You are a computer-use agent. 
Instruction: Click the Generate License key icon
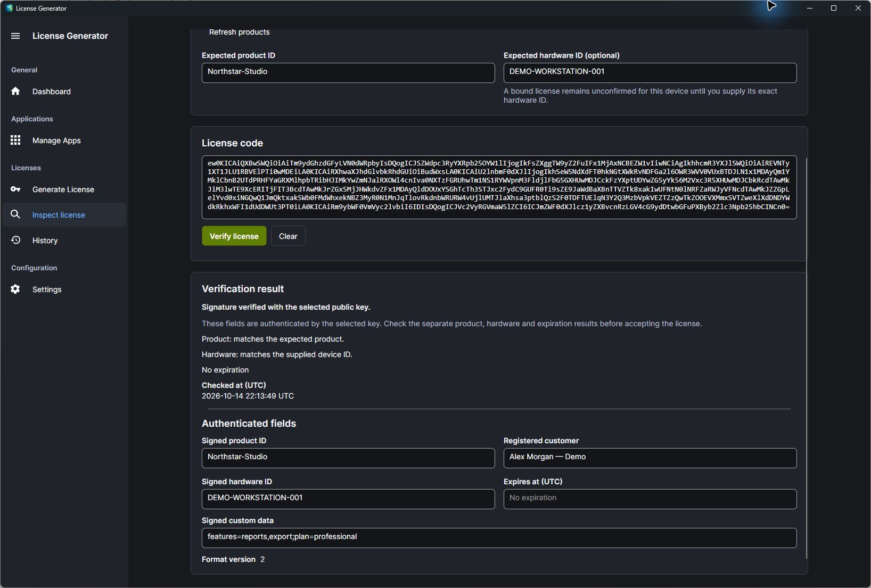[15, 189]
